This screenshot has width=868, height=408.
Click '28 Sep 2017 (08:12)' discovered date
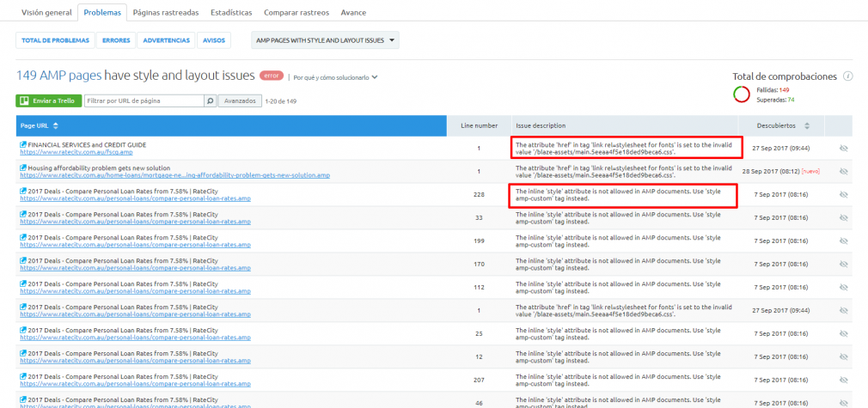coord(770,172)
